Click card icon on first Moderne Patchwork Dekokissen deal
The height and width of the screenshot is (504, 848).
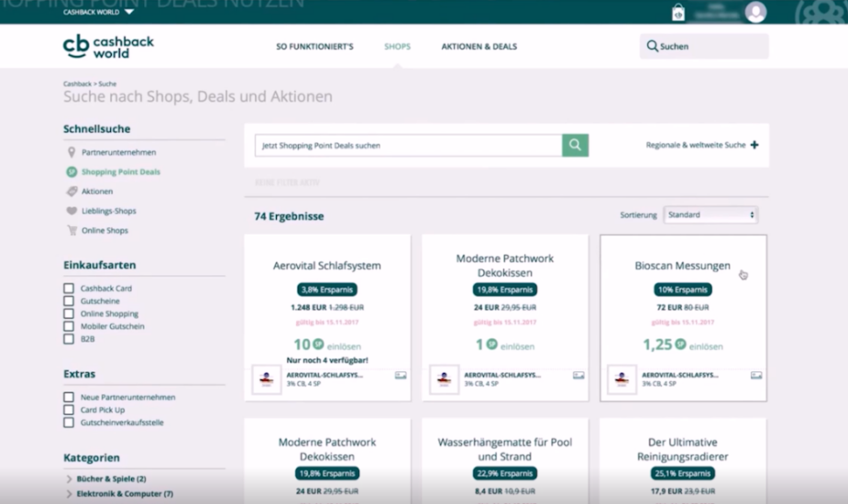[578, 376]
